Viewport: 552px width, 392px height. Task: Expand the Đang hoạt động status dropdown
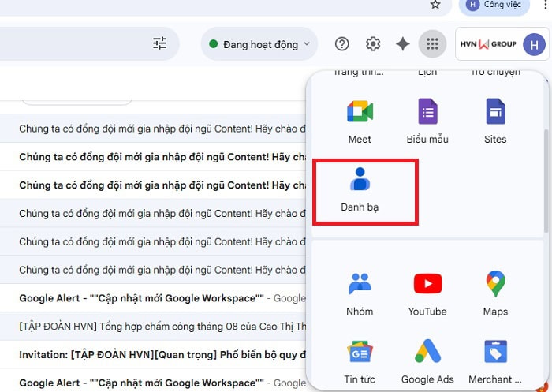point(259,44)
